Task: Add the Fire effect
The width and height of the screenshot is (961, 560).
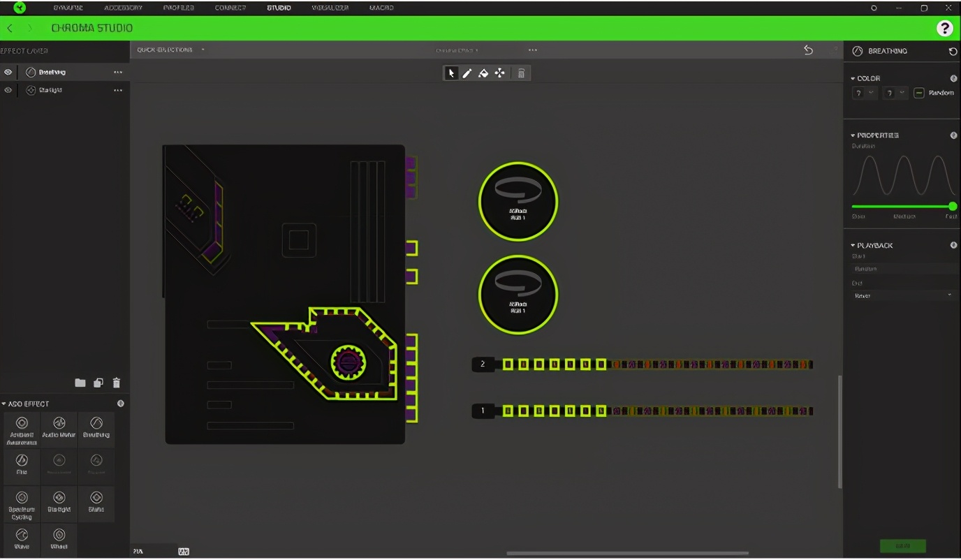Action: [x=22, y=466]
